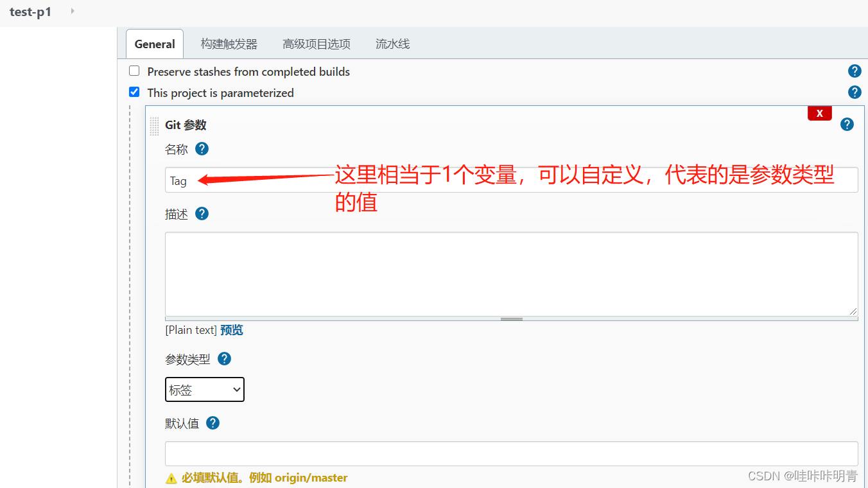Open help for This project is parameterized

855,92
